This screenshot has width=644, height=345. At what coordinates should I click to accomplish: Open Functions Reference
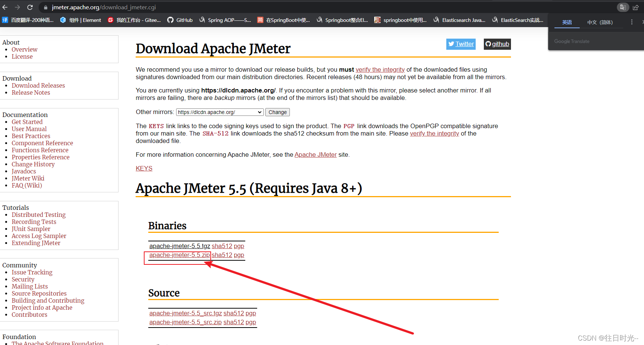coord(40,150)
